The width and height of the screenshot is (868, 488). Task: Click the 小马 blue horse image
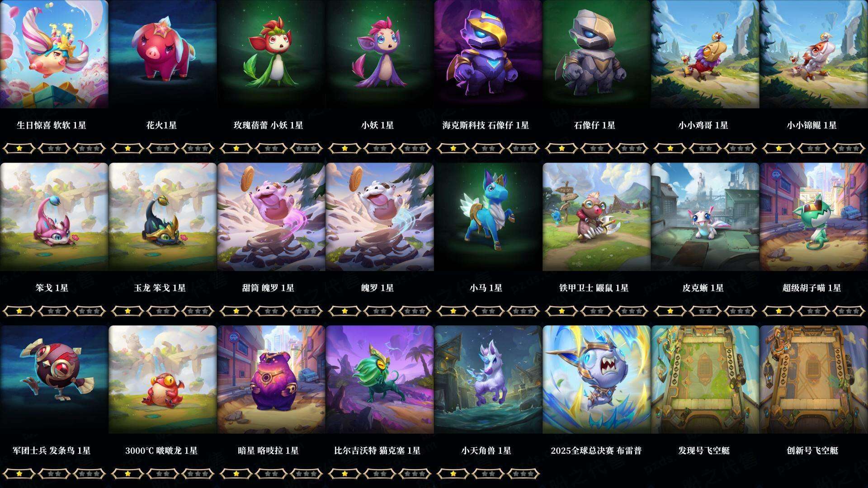488,217
